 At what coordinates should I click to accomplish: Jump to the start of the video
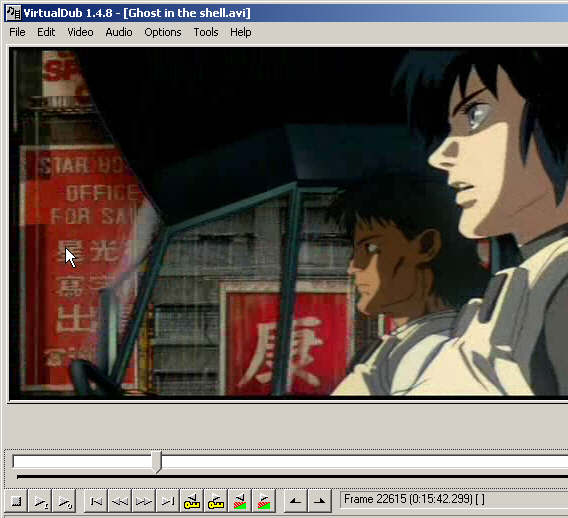click(x=96, y=501)
